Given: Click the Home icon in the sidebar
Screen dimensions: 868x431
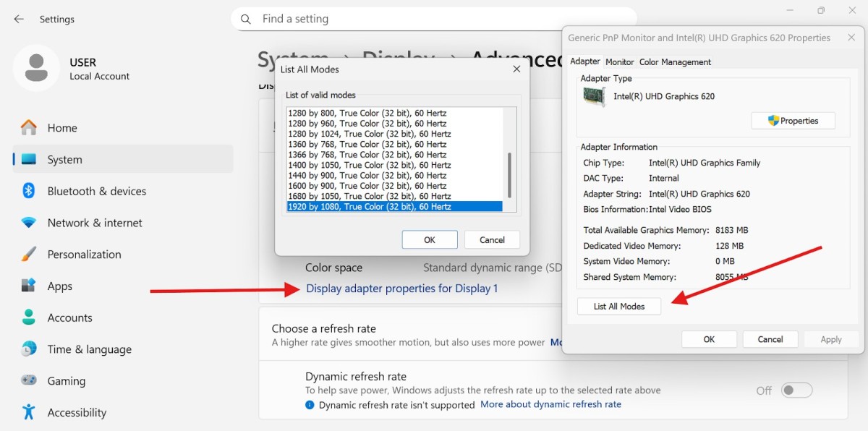Looking at the screenshot, I should click(27, 127).
